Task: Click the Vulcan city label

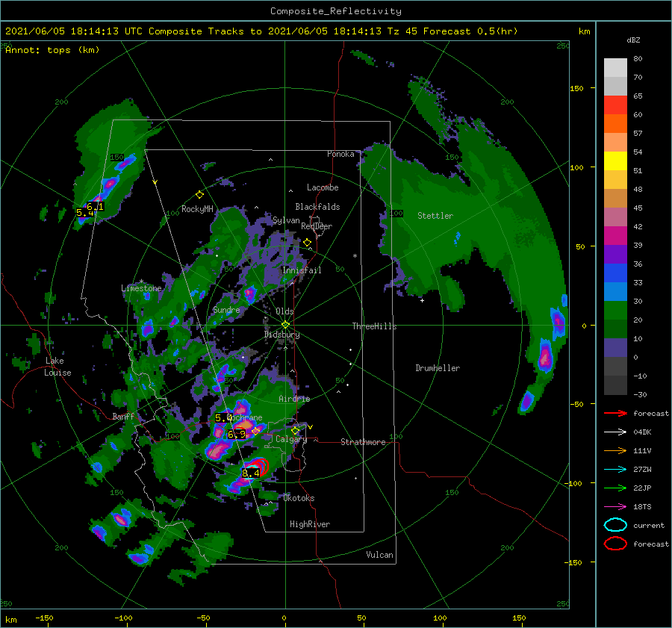Action: pyautogui.click(x=379, y=555)
